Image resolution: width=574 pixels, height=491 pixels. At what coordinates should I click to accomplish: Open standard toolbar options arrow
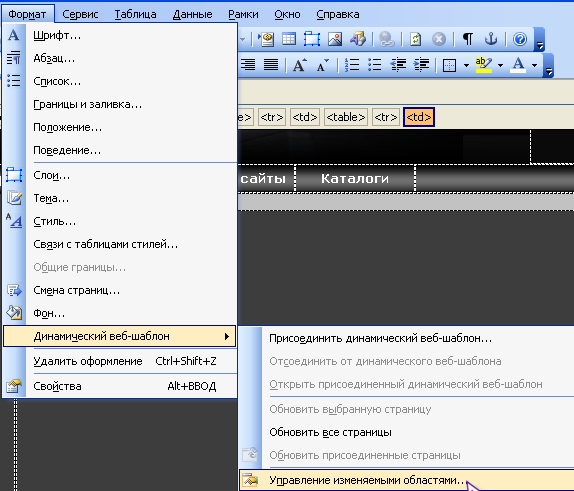point(539,39)
